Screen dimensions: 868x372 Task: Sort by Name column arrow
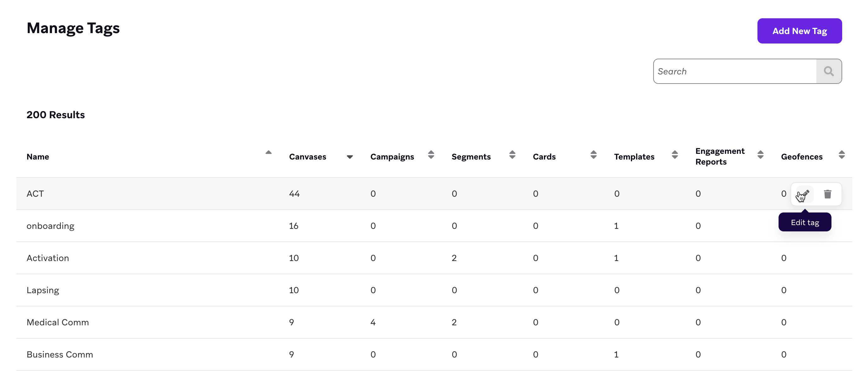tap(268, 153)
